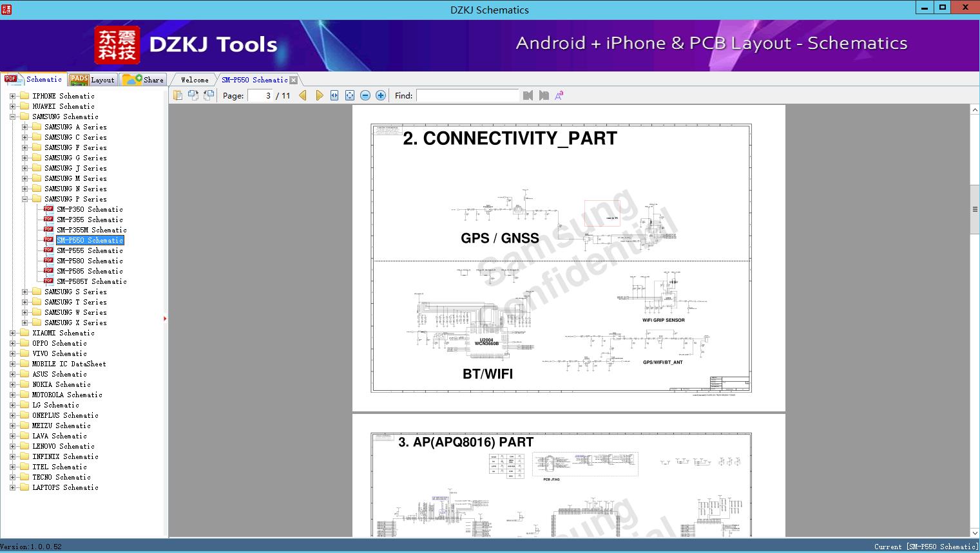Click PDF icon beside SM-P585Y Schematic
Screen dimensions: 980x553
pos(48,281)
